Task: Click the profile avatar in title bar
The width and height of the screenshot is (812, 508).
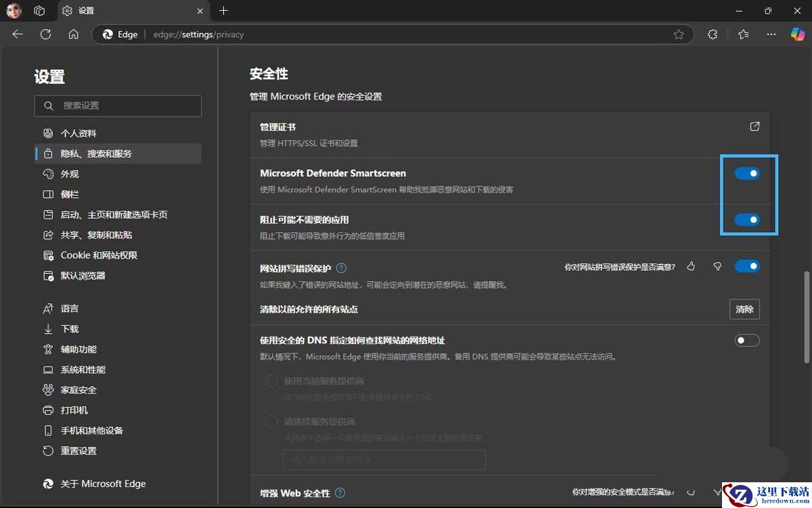Action: (14, 11)
